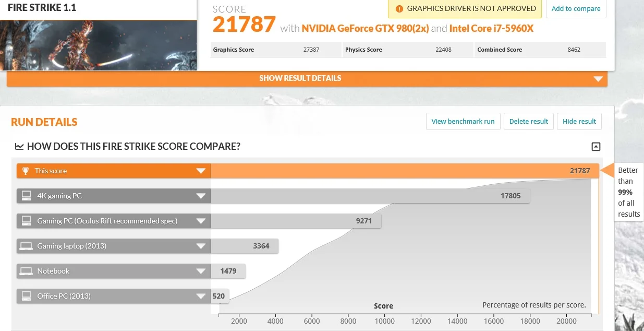Click the monitor icon for 4K gaming PC
Screen dimensions: 644x331
26,196
